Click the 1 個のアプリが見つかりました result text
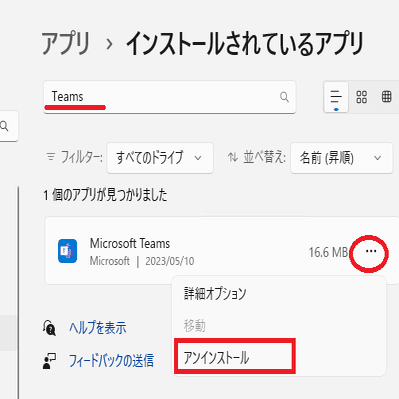Viewport: 399px width, 399px height. click(x=105, y=195)
